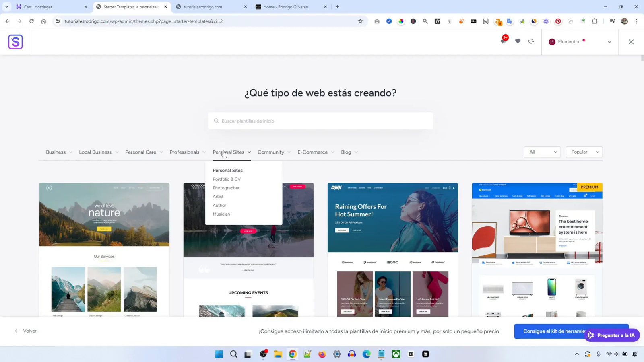Click the sync library refresh icon
Viewport: 644px width, 362px height.
coord(531,41)
